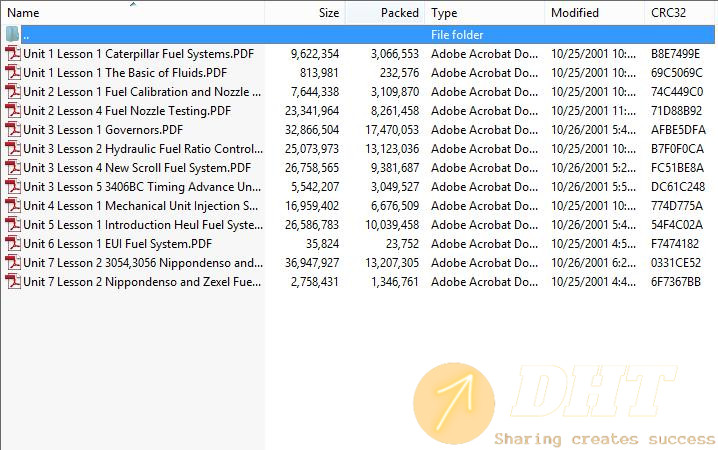Click PDF icon of The Basic of Fluids
This screenshot has width=718, height=450.
[x=13, y=73]
